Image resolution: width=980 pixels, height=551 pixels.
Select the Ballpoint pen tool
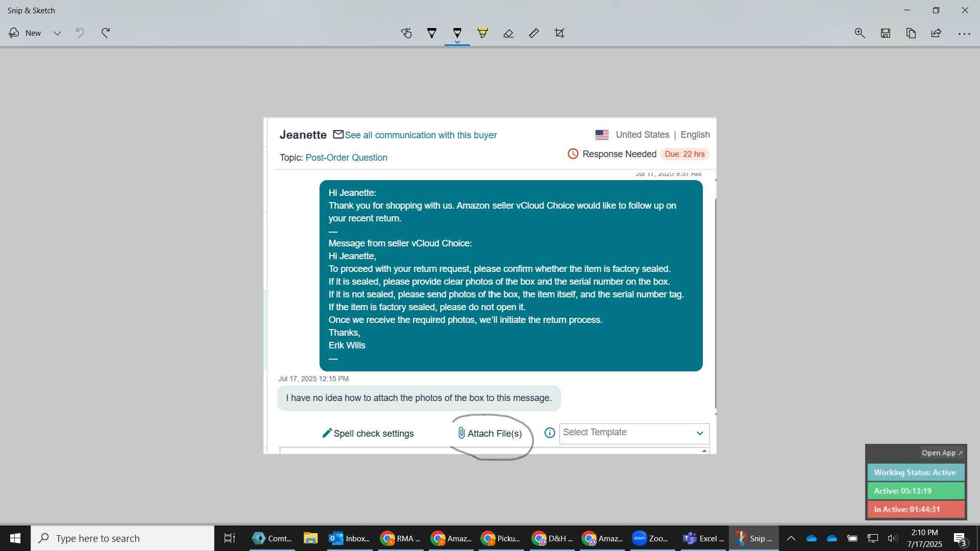tap(432, 33)
